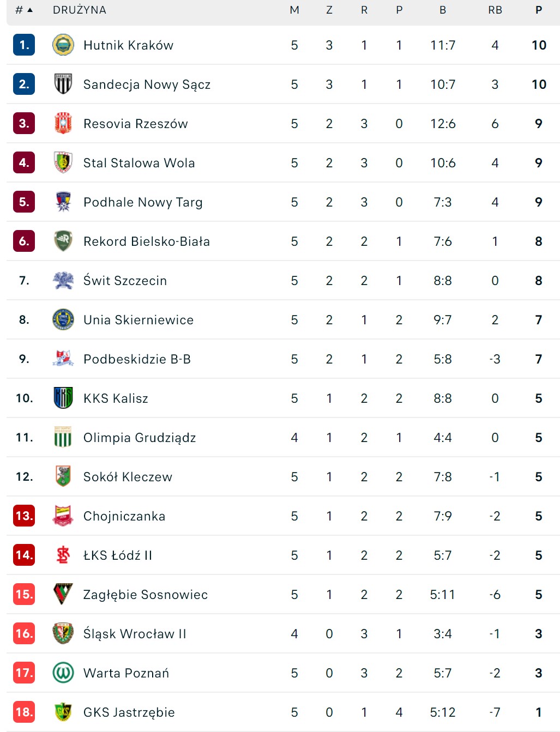This screenshot has width=560, height=732.
Task: Click the Resovia Rzeszów team logo
Action: point(63,124)
